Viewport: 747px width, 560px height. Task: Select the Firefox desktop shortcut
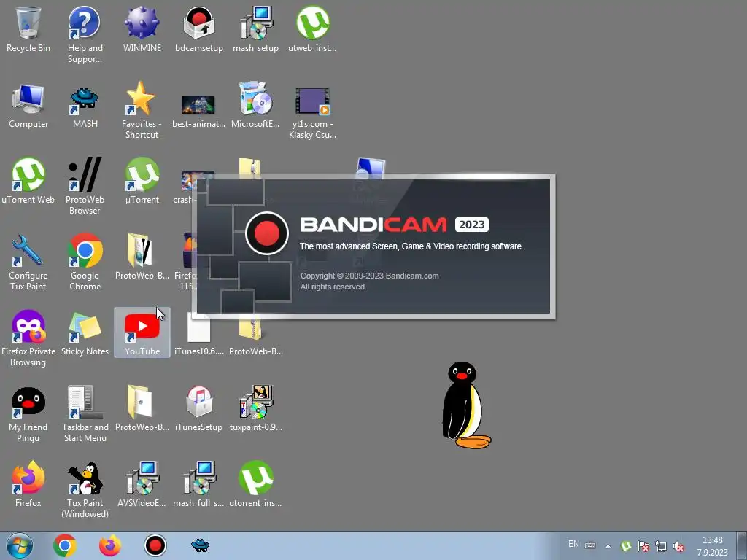28,484
